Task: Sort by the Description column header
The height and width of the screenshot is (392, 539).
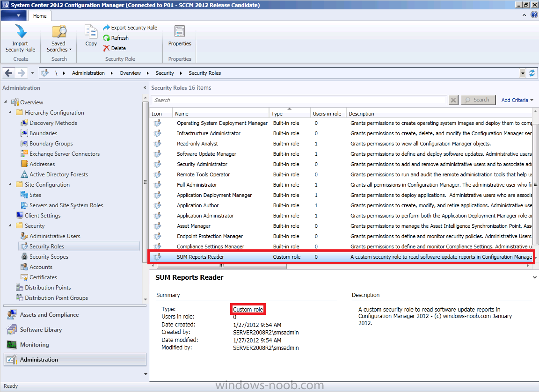Action: click(x=439, y=113)
